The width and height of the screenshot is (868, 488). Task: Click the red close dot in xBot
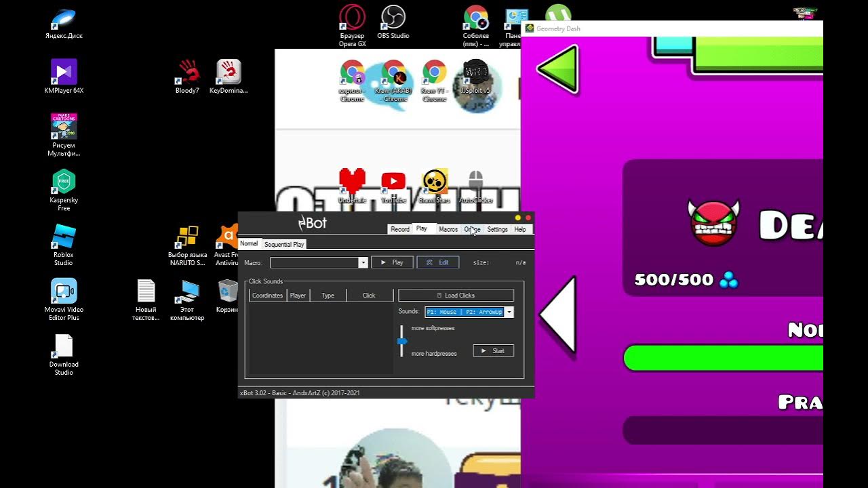[528, 218]
